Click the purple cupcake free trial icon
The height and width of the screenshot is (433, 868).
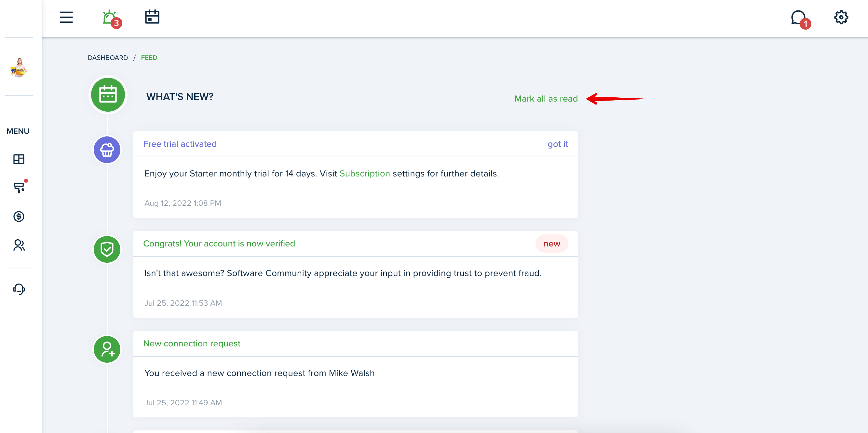point(107,150)
